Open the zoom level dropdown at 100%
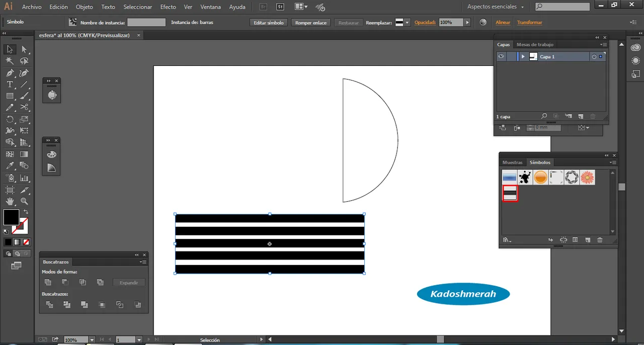 coord(92,340)
